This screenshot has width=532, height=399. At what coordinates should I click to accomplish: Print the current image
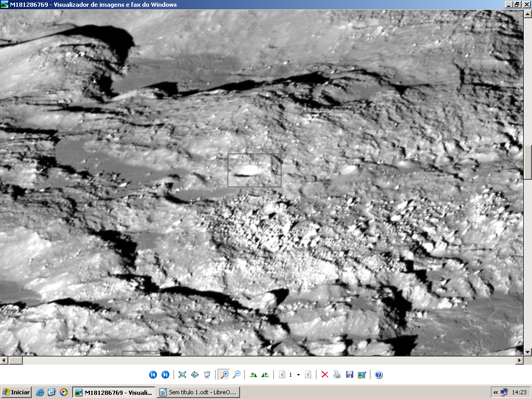click(x=337, y=375)
